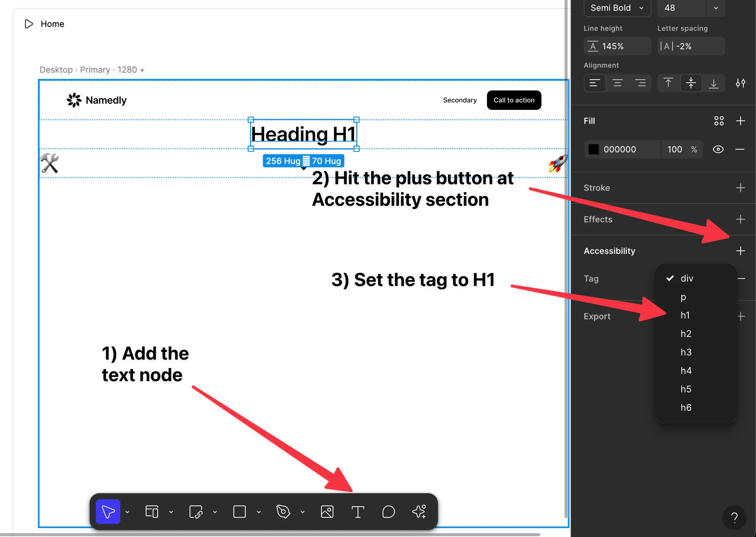
Task: Select the Move (arrow) tool
Action: tap(108, 512)
